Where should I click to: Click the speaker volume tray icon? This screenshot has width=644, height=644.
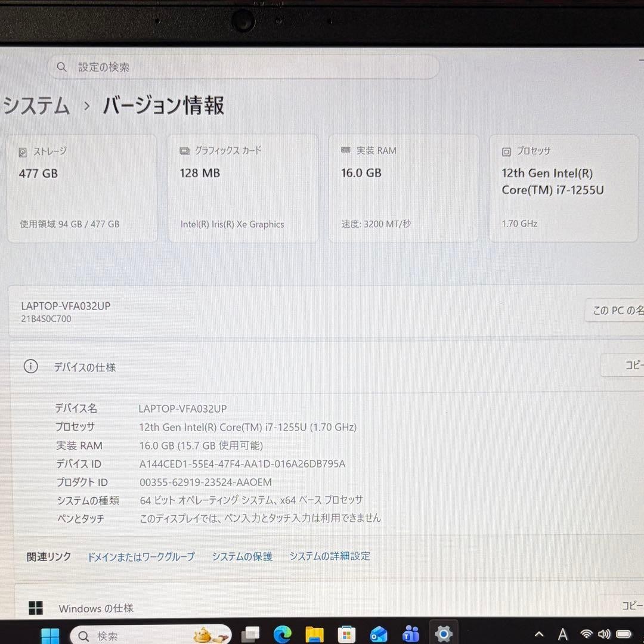coord(604,634)
